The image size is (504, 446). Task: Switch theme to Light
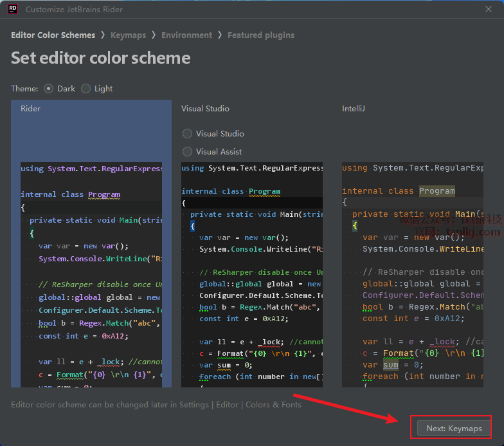[x=86, y=89]
